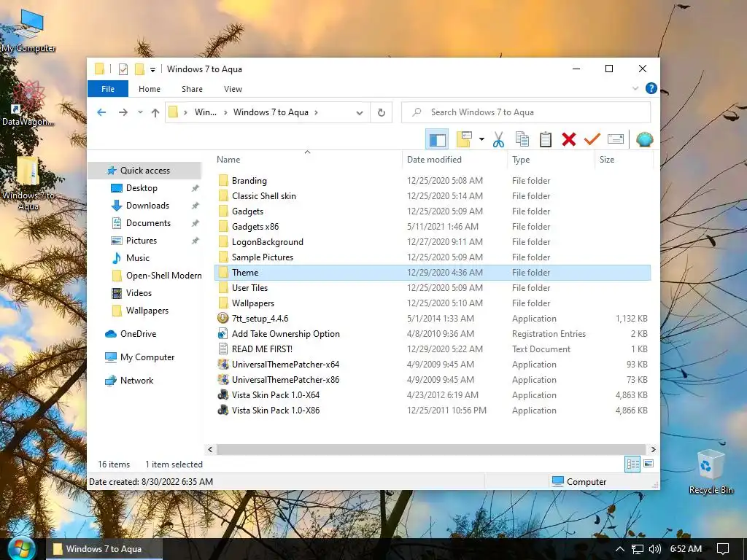Click the Cut scissors toolbar icon
Image resolution: width=747 pixels, height=560 pixels.
(x=498, y=139)
